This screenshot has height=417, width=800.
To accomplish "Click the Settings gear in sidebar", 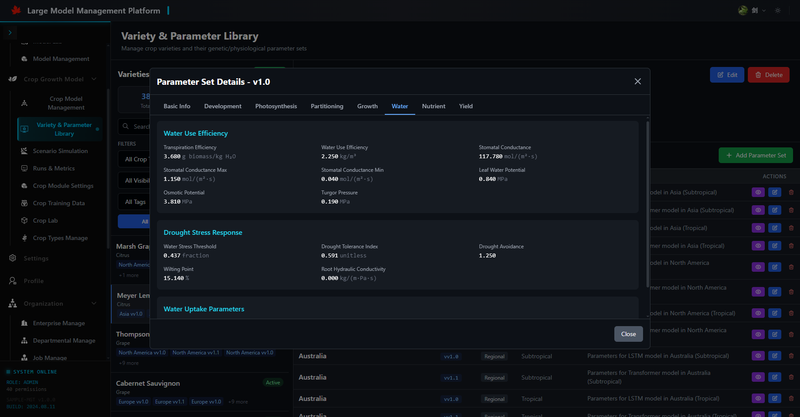I will coord(13,258).
